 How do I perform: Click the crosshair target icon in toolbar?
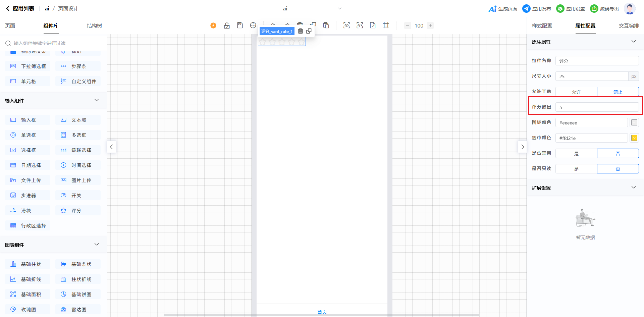253,25
